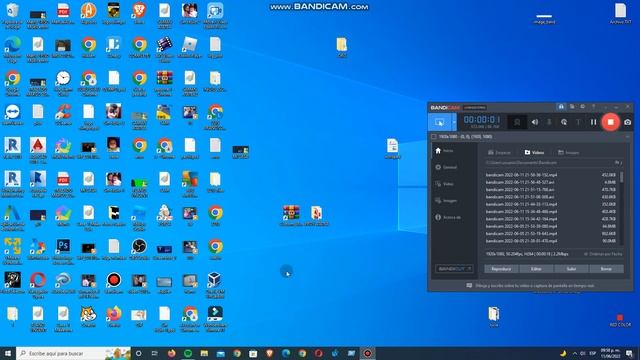Click the Borrar button
The width and height of the screenshot is (640, 360).
607,269
